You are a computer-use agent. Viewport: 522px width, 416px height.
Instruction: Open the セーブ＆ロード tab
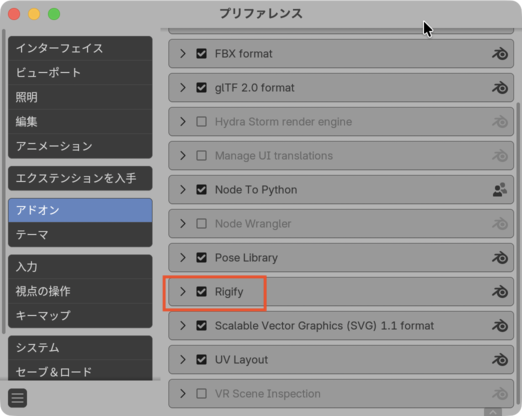point(80,371)
